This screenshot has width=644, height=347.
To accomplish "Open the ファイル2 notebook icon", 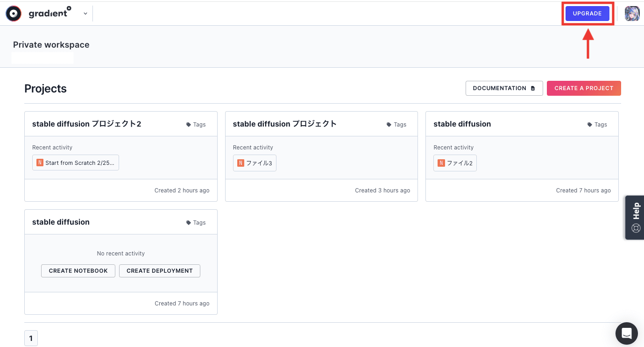I will pyautogui.click(x=441, y=163).
